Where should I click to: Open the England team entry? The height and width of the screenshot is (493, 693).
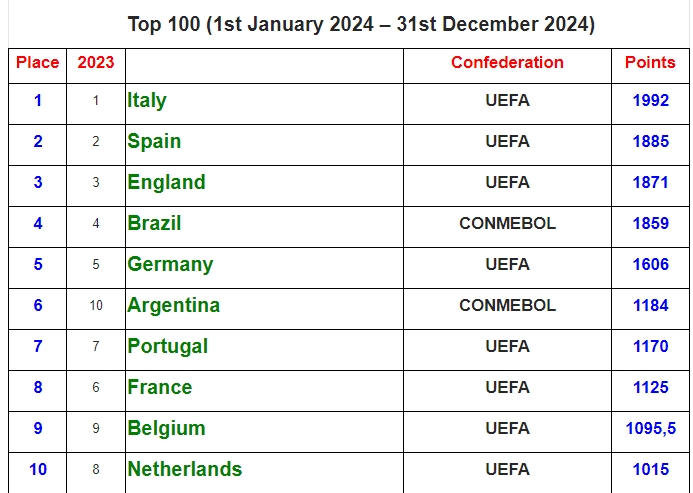166,183
